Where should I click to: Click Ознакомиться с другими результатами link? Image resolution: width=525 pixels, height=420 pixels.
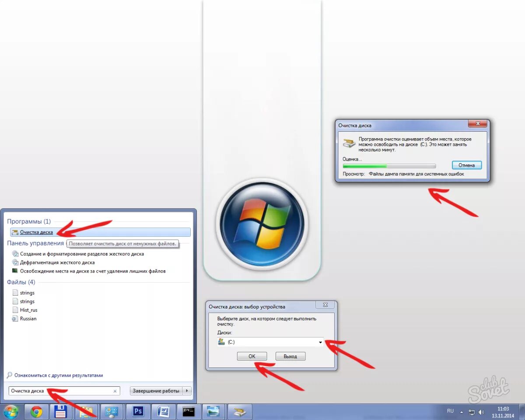pyautogui.click(x=59, y=375)
